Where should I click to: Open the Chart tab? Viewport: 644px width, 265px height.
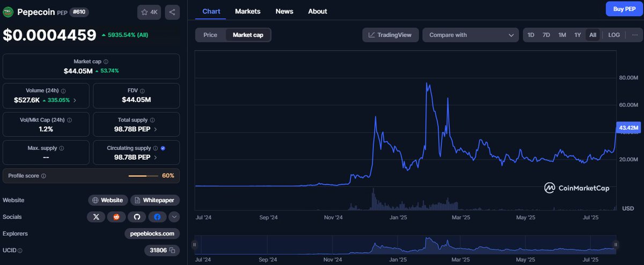211,11
